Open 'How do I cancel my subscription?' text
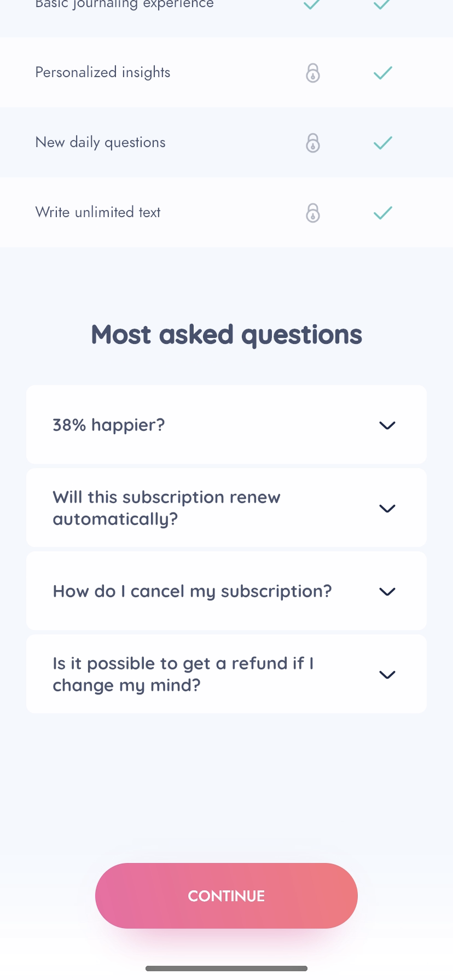This screenshot has width=453, height=980. [x=192, y=591]
